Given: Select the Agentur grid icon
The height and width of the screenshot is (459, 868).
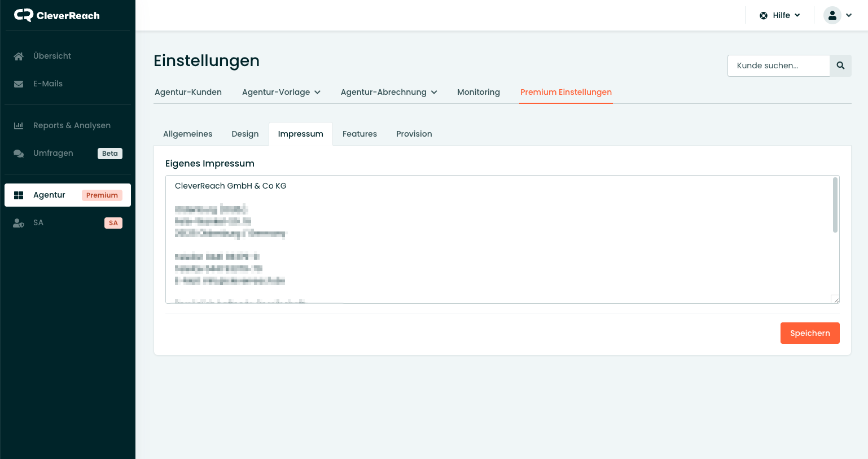Looking at the screenshot, I should [19, 195].
